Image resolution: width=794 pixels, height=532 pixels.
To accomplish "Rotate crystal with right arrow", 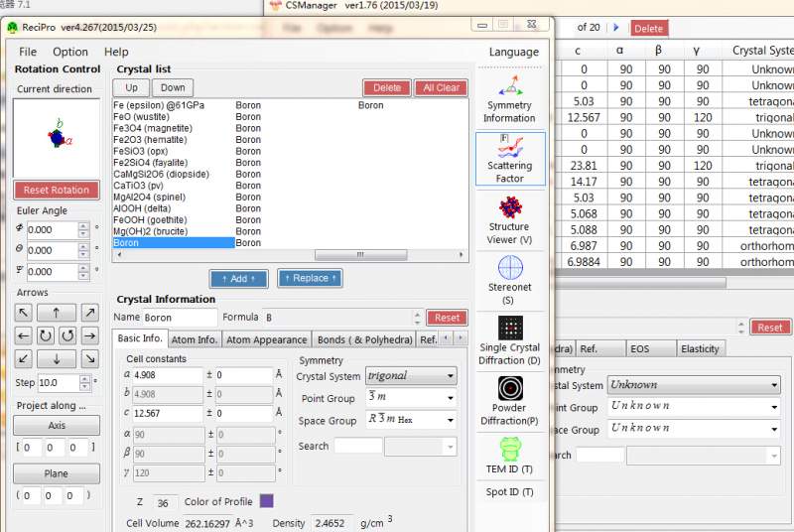I will [x=89, y=335].
